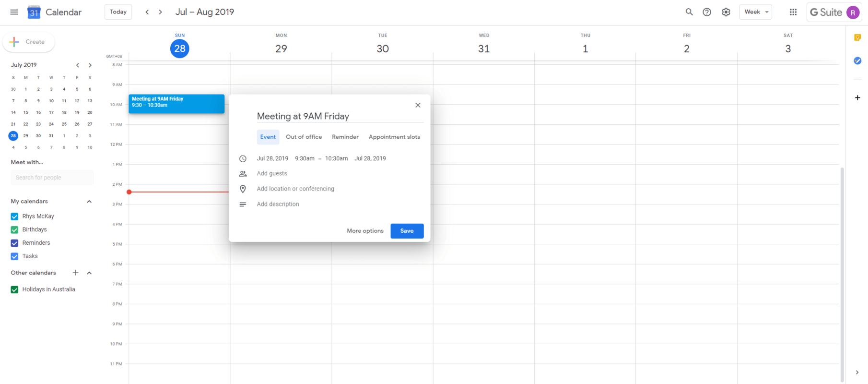Click the clock icon in popup
The width and height of the screenshot is (868, 384).
(x=243, y=159)
